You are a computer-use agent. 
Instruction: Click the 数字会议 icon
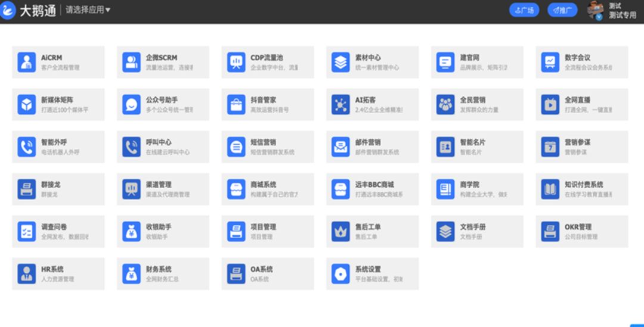pyautogui.click(x=550, y=63)
